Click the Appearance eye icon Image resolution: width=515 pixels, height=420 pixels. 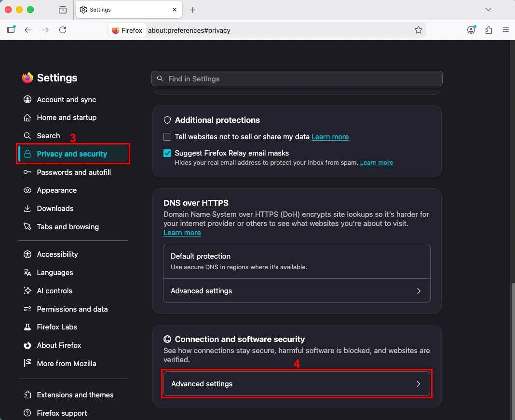pos(27,190)
